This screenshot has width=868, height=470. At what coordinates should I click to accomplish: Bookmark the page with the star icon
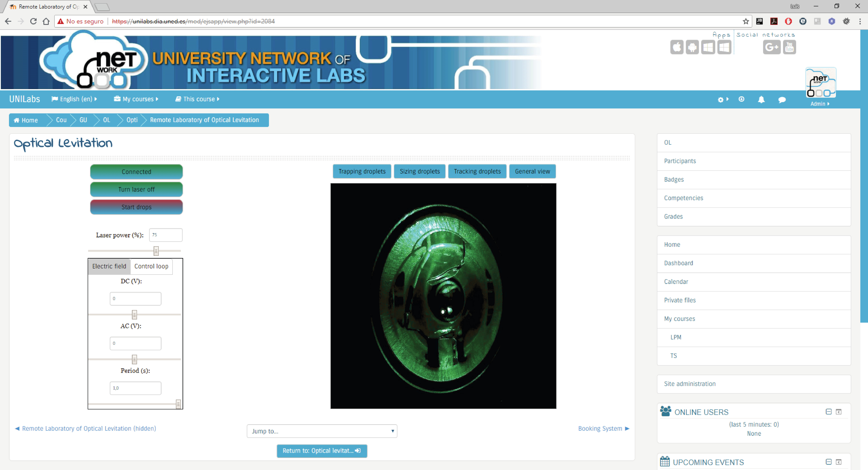pos(746,21)
